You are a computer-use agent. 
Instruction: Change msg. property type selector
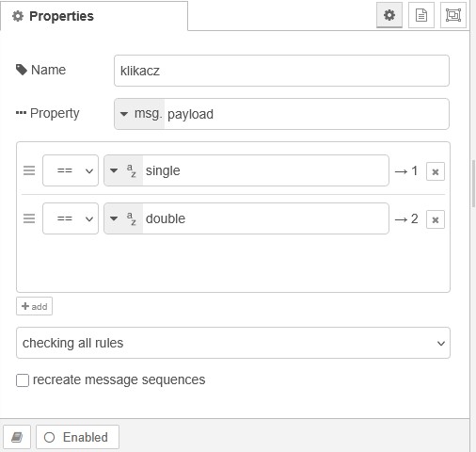click(139, 114)
